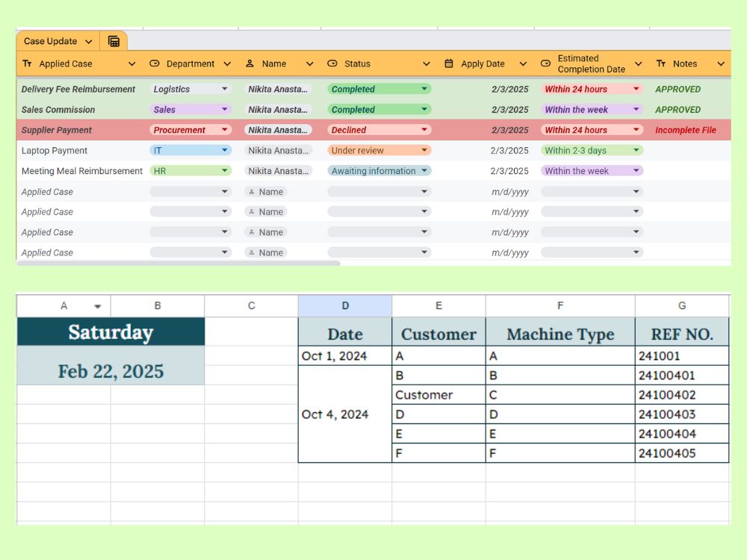Select the Customer entry under column E
Screen dimensions: 747x560
[438, 395]
